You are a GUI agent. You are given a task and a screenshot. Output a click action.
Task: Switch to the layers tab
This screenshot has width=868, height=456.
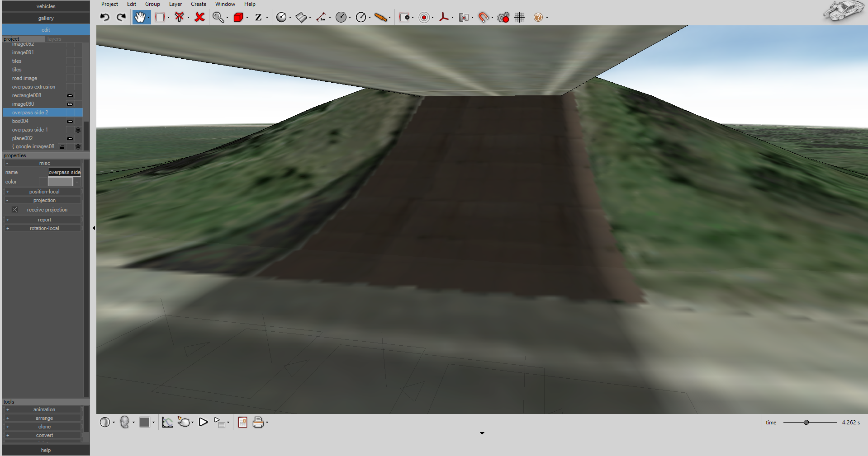pos(54,39)
